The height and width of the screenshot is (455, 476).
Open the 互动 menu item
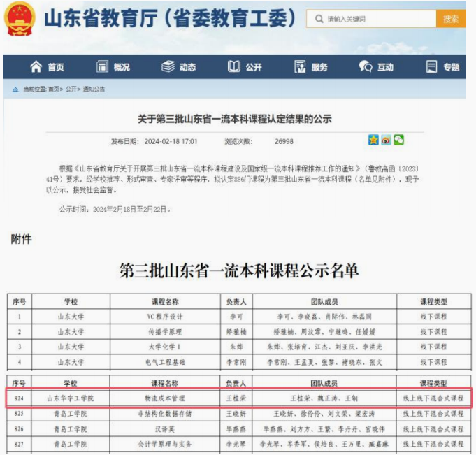(x=386, y=67)
